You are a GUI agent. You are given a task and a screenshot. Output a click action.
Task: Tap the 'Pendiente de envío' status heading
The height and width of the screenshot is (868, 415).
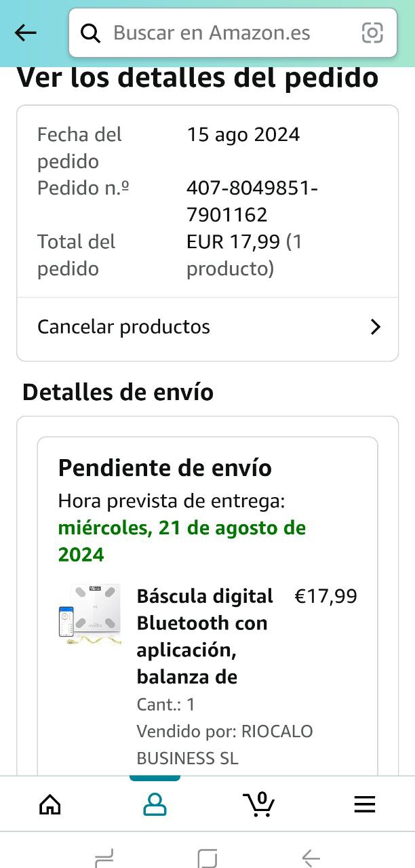[165, 467]
